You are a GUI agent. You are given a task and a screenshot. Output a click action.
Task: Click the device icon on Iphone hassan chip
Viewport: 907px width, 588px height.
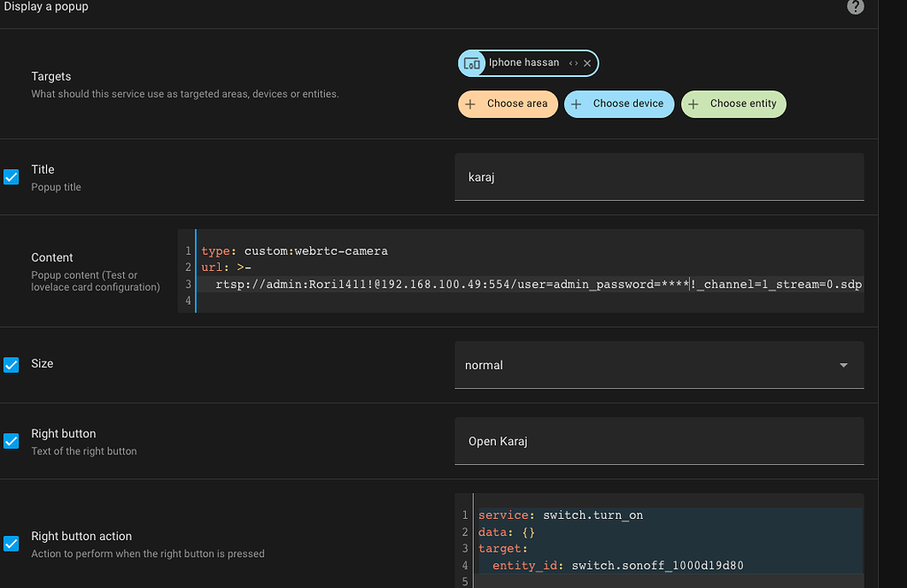tap(471, 63)
